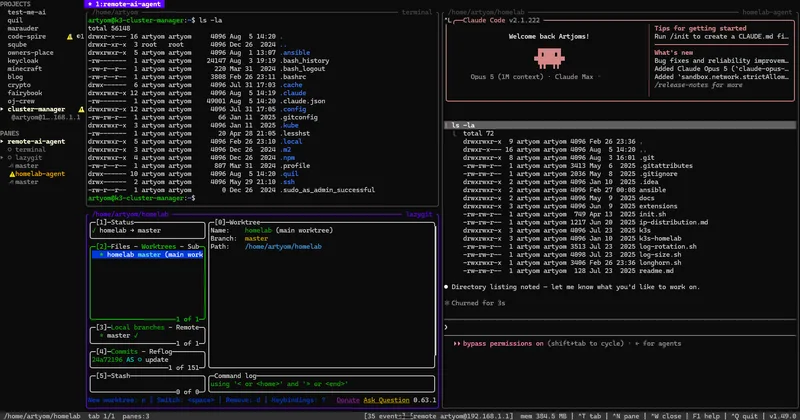The height and width of the screenshot is (420, 800).
Task: Select the homelab-agent pane in sidebar
Action: (40, 174)
